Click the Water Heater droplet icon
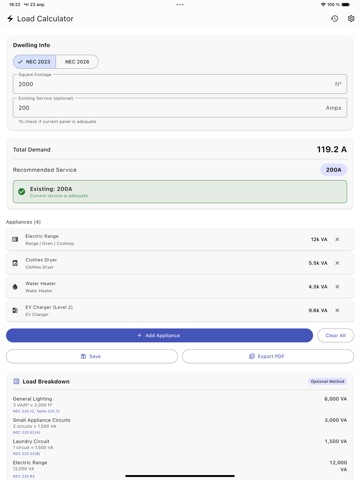360x480 pixels. [15, 287]
